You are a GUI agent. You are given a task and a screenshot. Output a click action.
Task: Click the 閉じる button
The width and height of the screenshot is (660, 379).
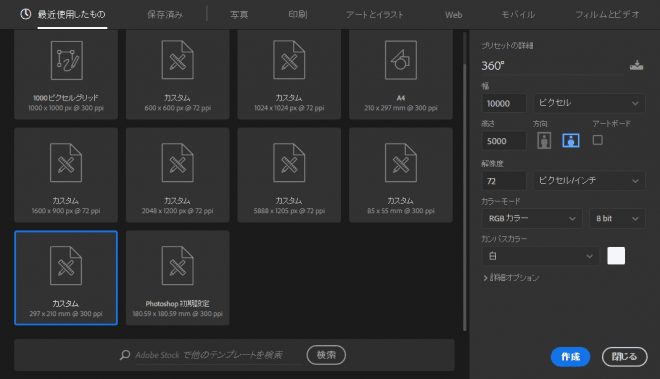tap(624, 357)
